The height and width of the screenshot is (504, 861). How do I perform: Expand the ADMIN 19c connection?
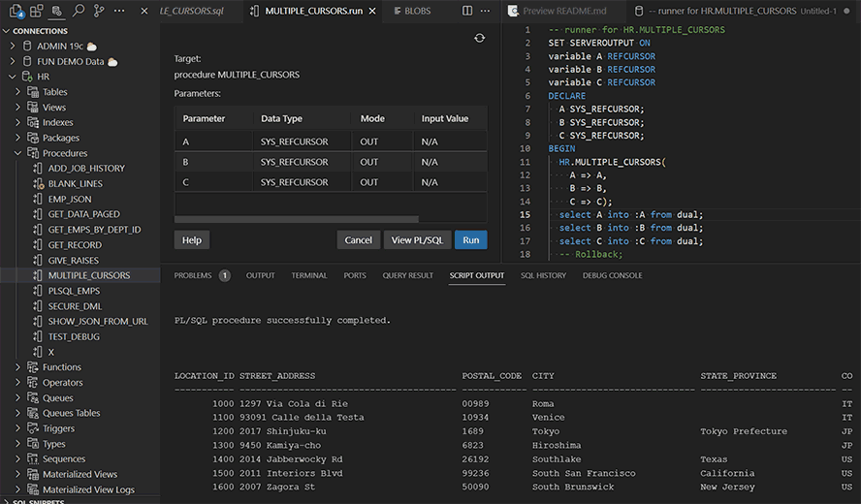point(13,46)
